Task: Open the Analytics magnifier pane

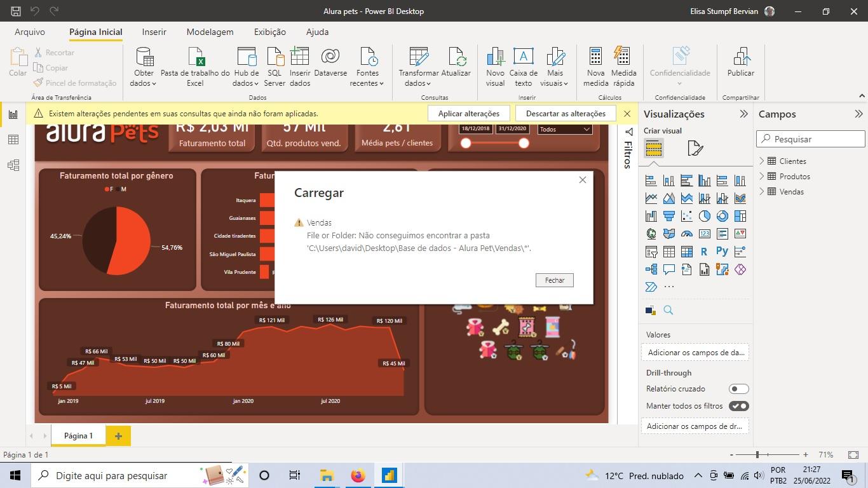Action: coord(668,310)
